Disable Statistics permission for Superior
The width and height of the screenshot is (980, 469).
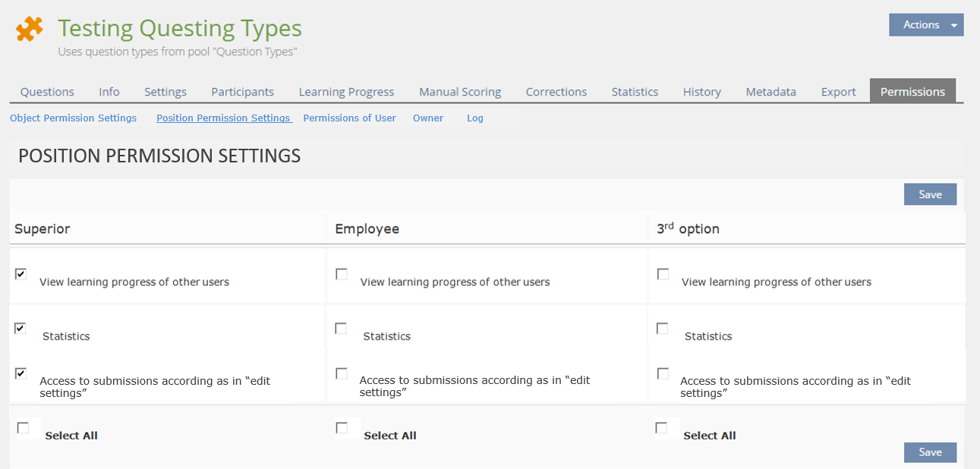20,328
